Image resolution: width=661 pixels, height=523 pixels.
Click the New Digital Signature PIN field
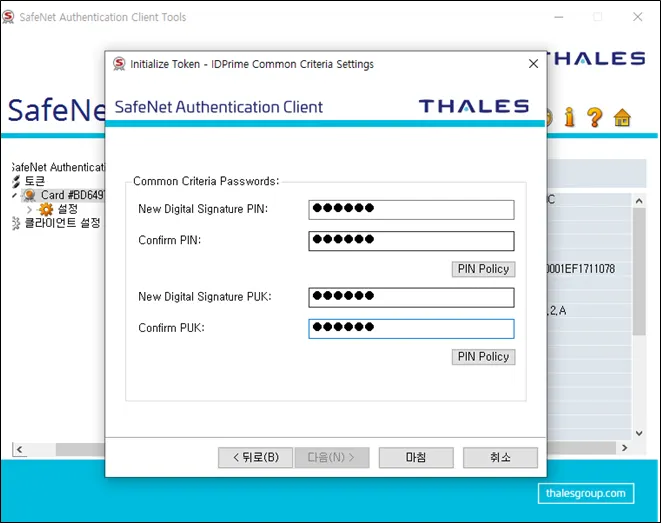click(411, 210)
